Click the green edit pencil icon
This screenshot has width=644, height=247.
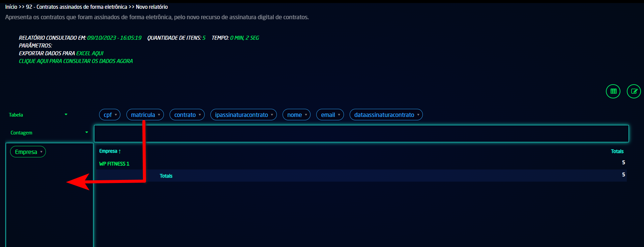(x=634, y=91)
